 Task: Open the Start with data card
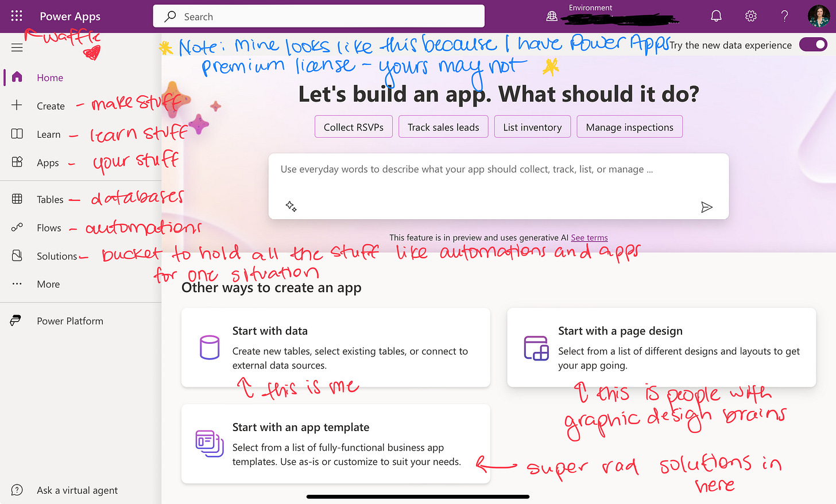point(336,347)
